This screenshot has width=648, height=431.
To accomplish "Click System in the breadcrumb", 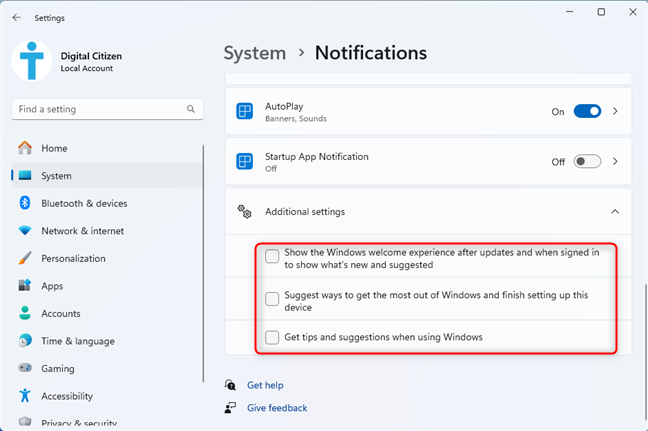I will point(255,53).
